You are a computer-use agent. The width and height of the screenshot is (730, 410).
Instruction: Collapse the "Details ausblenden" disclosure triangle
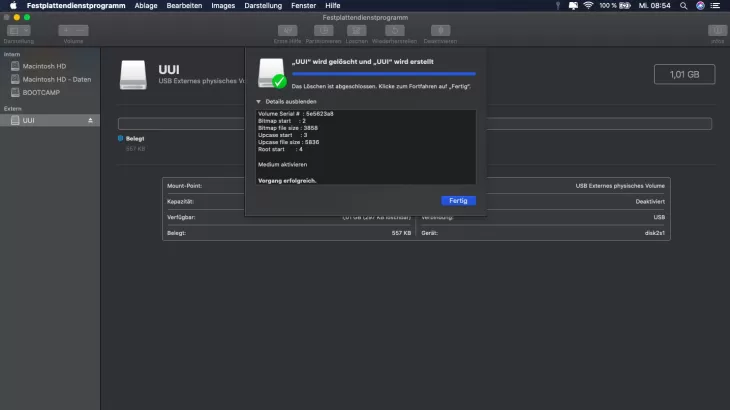click(x=258, y=102)
